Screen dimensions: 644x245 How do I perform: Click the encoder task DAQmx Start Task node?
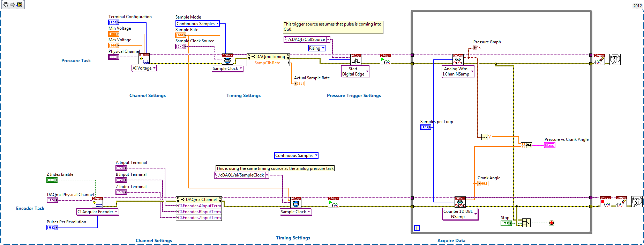[334, 202]
